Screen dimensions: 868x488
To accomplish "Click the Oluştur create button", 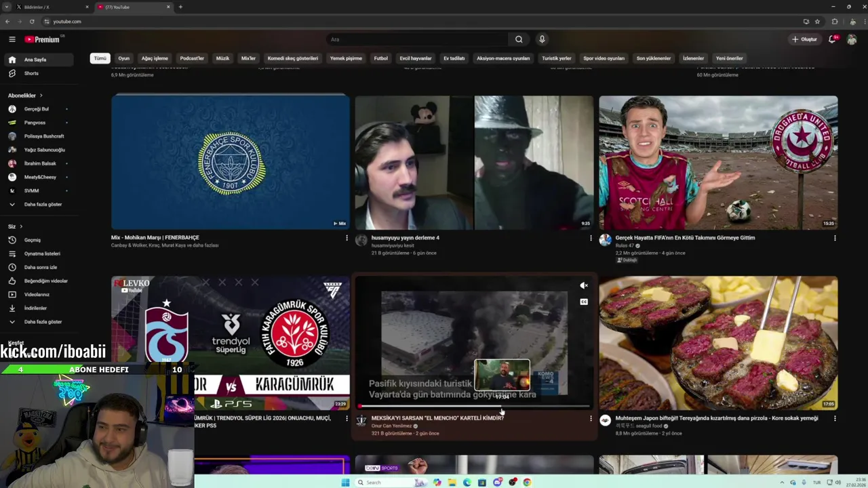I will tap(804, 39).
